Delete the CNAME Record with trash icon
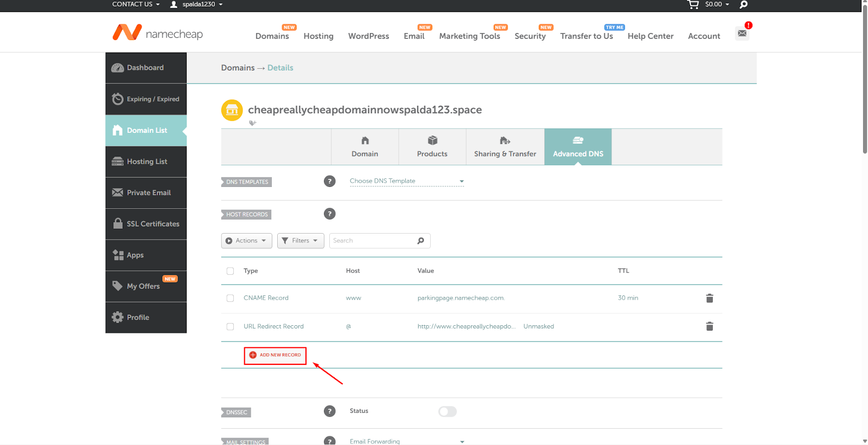This screenshot has width=868, height=445. [709, 298]
